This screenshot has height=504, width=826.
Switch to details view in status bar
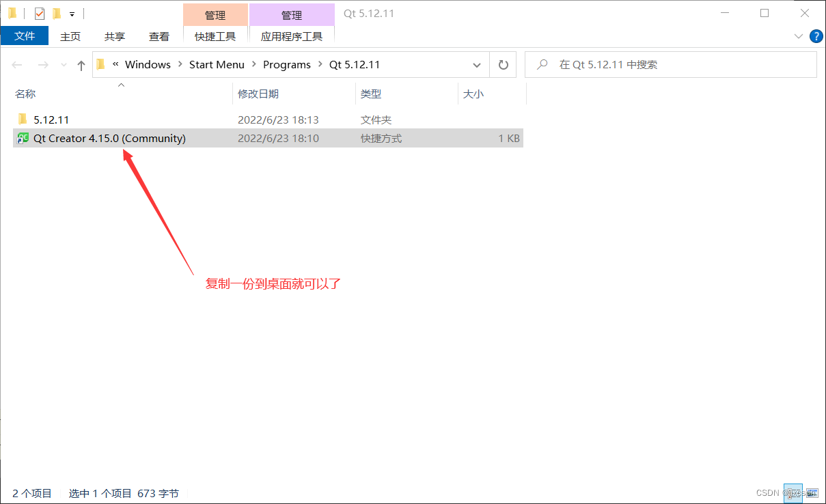point(793,492)
